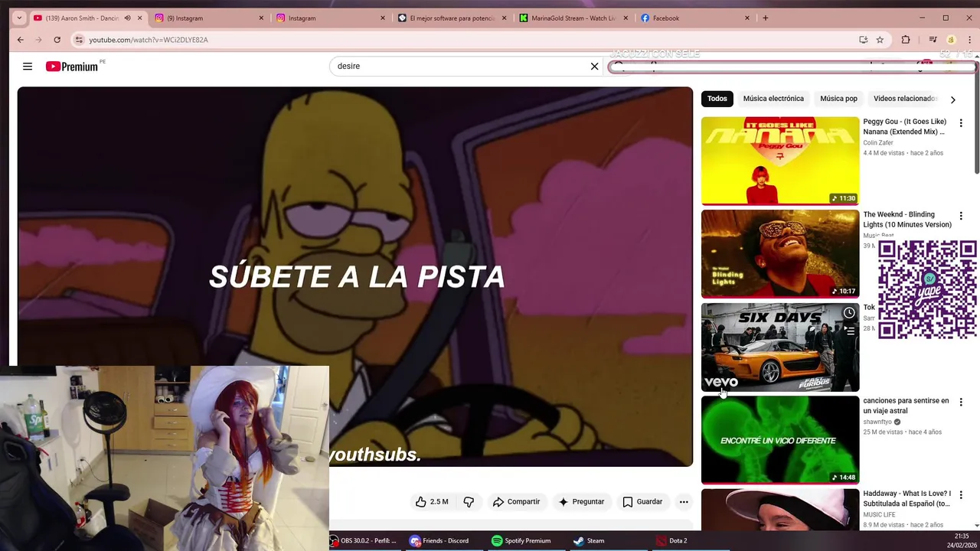The width and height of the screenshot is (980, 551).
Task: Open more actions ellipsis under the video
Action: click(684, 502)
